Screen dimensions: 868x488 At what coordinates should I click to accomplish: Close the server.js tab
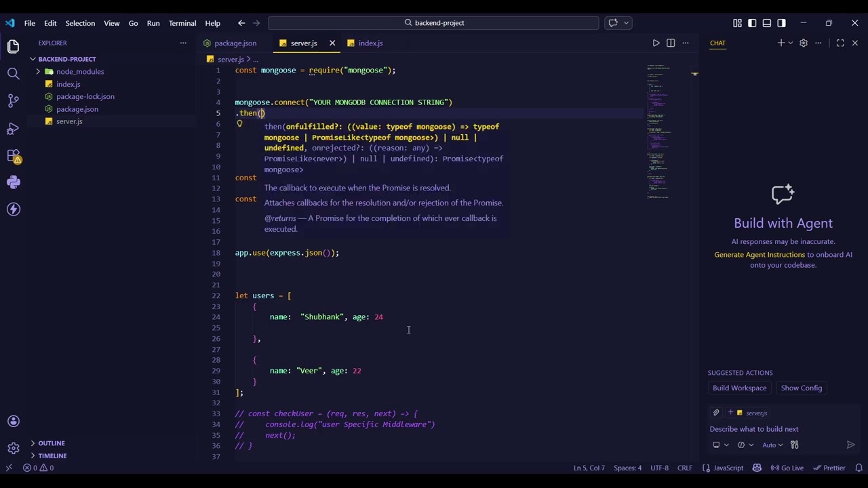(x=332, y=43)
